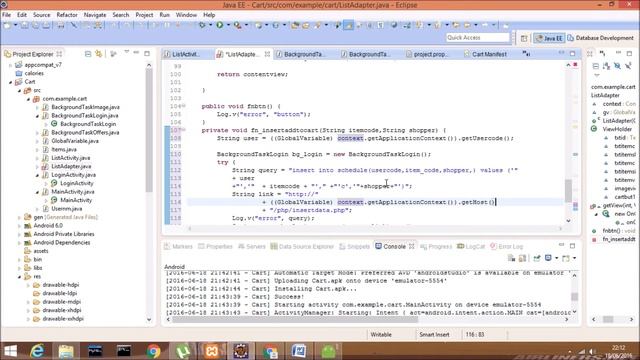640x360 pixels.
Task: Maximize the editor area
Action: tap(572, 53)
